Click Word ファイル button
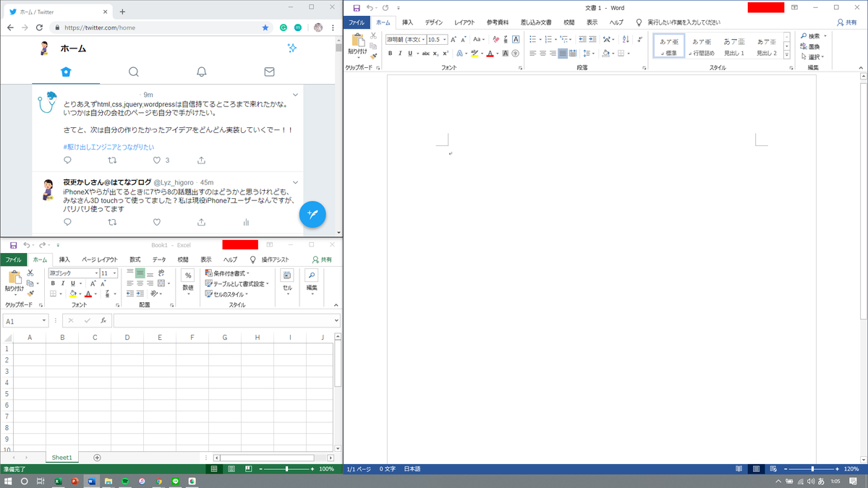 [357, 22]
